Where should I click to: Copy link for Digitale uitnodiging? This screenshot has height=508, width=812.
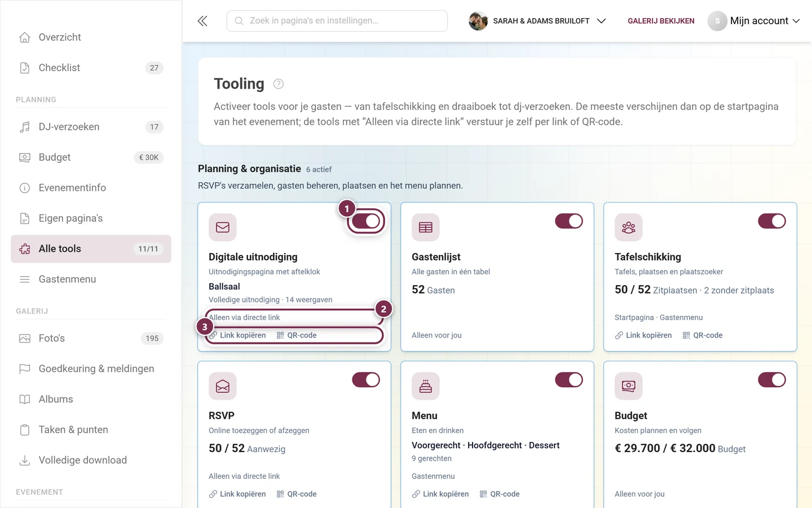tap(237, 335)
